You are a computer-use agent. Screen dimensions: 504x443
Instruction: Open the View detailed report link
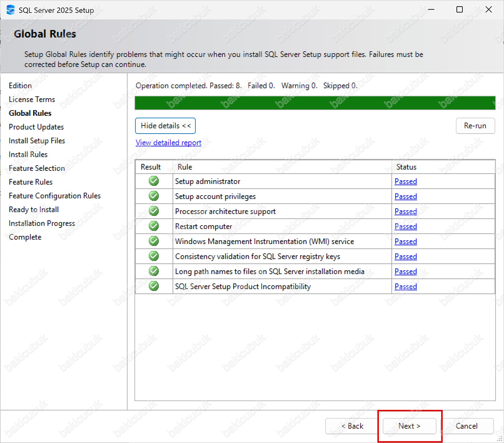pos(168,143)
